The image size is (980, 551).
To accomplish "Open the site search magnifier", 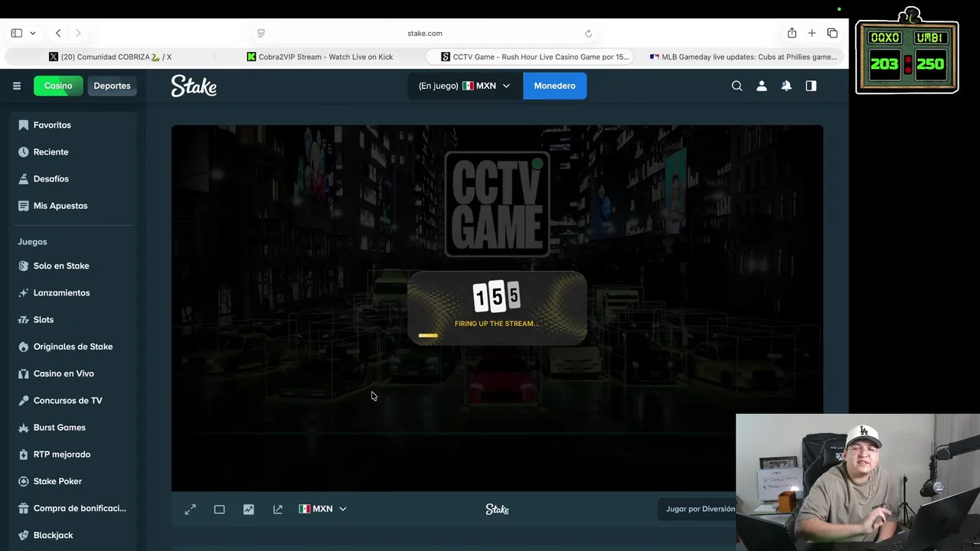I will pos(737,86).
